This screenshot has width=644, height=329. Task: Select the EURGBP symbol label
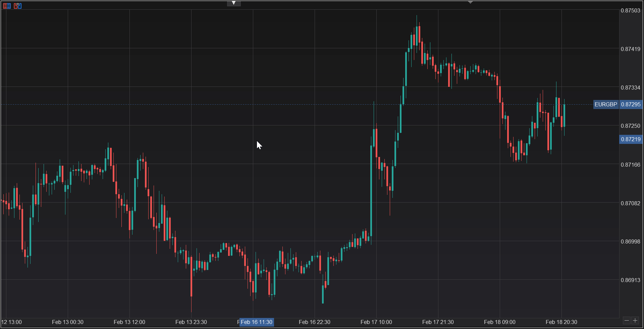pyautogui.click(x=606, y=104)
